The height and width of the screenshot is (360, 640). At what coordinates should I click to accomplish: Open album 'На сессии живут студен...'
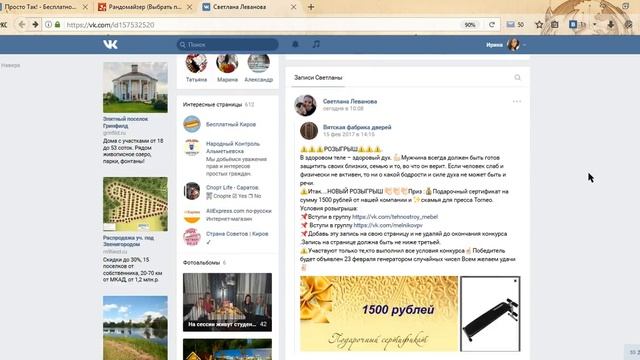pos(227,302)
